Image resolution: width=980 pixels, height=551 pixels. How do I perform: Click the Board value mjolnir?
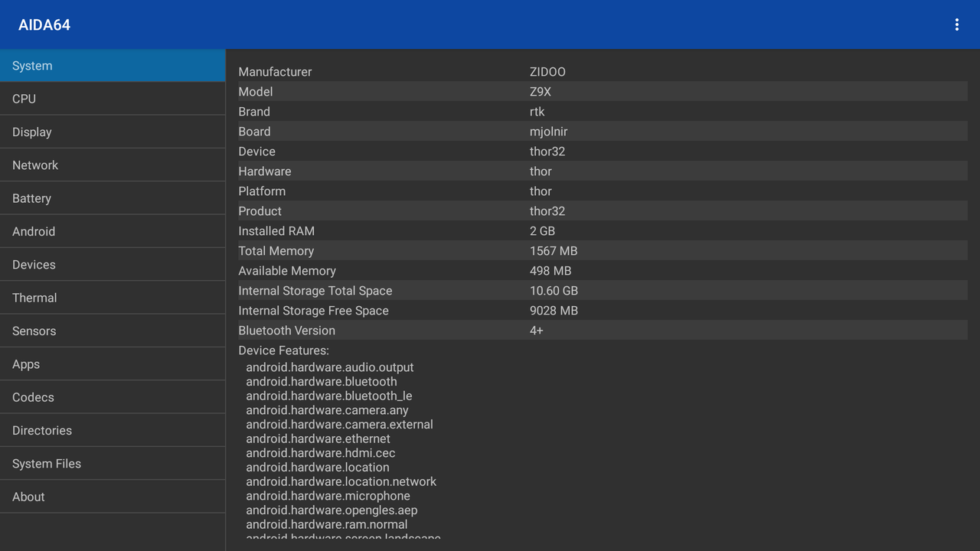pyautogui.click(x=548, y=132)
